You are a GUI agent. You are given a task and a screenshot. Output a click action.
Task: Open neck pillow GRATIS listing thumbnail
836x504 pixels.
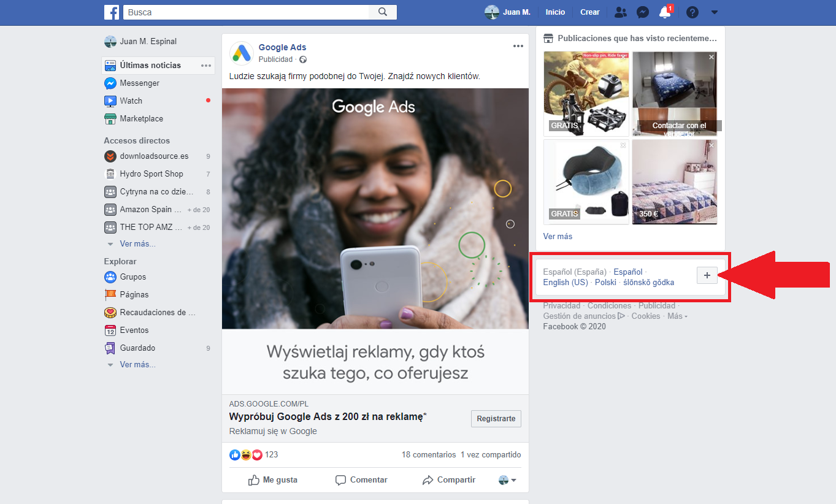586,181
